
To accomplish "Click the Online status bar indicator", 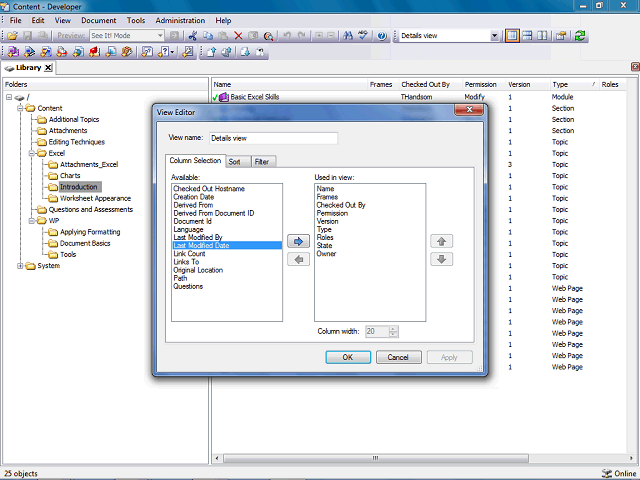I will (619, 473).
